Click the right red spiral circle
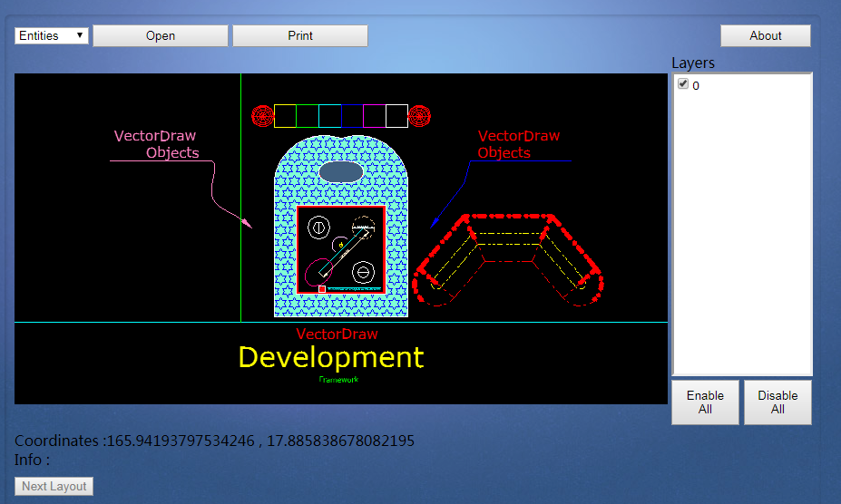 click(419, 116)
